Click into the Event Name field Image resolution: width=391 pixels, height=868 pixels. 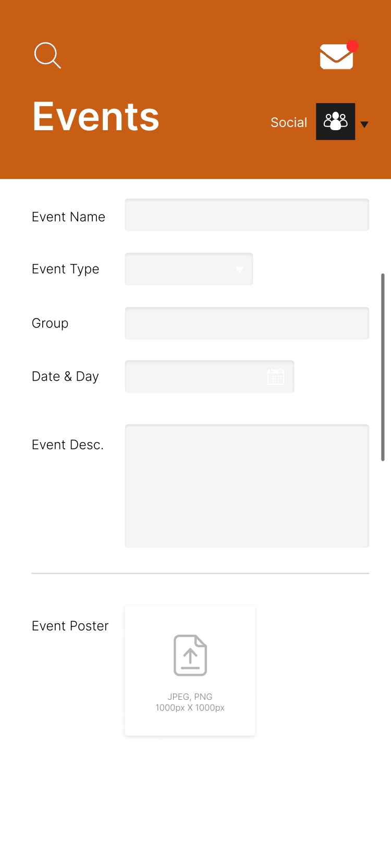[x=247, y=215]
